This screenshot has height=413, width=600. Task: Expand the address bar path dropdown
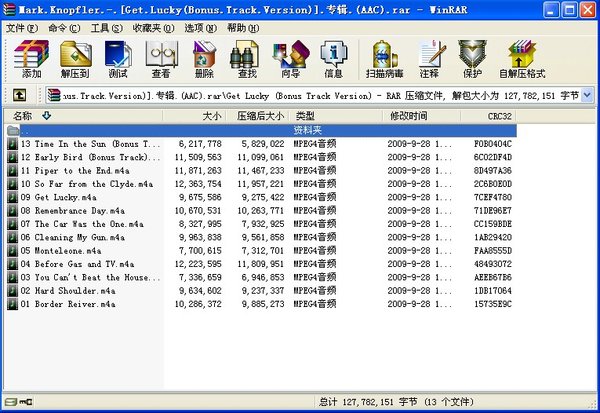(x=587, y=95)
